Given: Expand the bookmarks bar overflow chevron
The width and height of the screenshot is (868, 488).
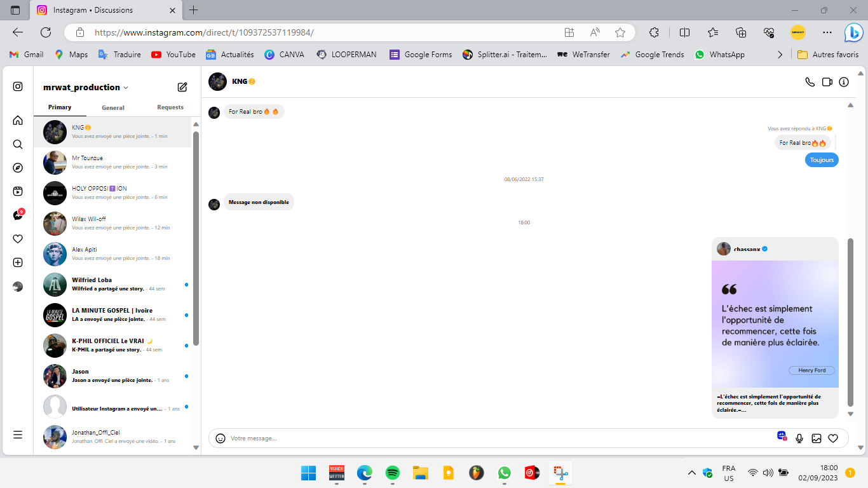Looking at the screenshot, I should (x=780, y=55).
